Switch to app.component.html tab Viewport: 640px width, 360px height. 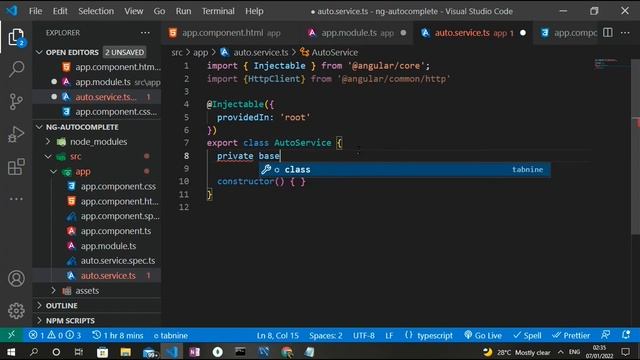[230, 33]
